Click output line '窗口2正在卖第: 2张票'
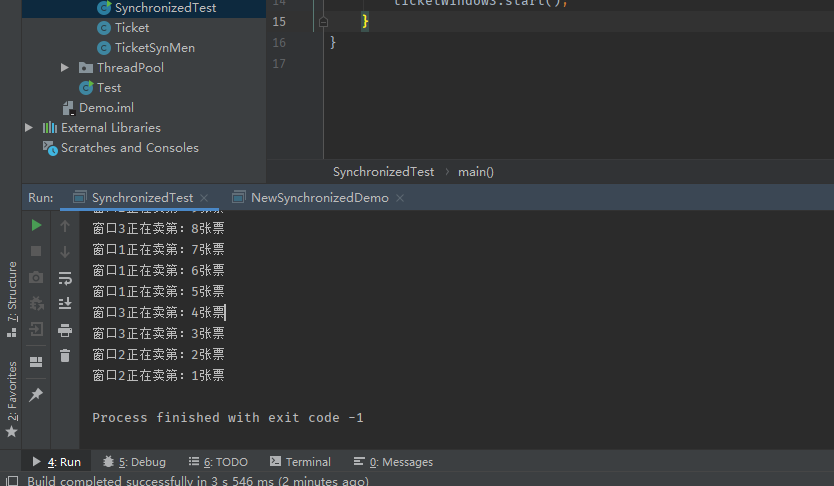834x486 pixels. (159, 355)
